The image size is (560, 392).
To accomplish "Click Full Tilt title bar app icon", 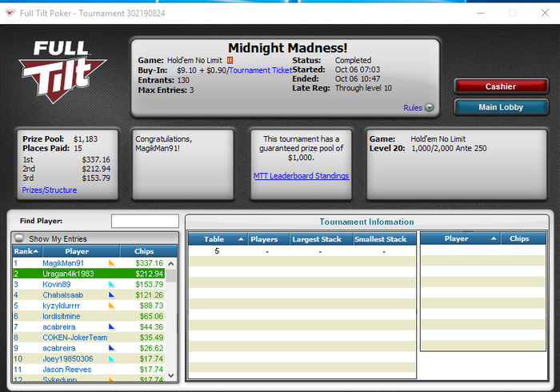I will tap(10, 14).
